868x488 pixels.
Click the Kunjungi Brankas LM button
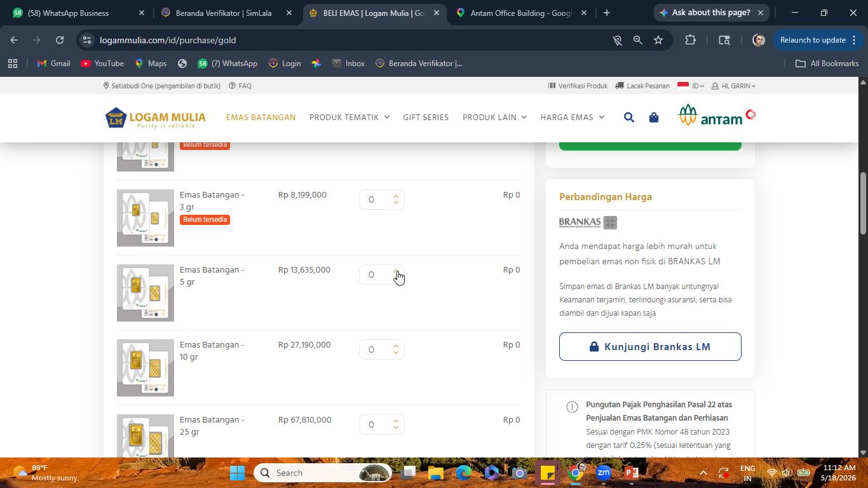(650, 347)
